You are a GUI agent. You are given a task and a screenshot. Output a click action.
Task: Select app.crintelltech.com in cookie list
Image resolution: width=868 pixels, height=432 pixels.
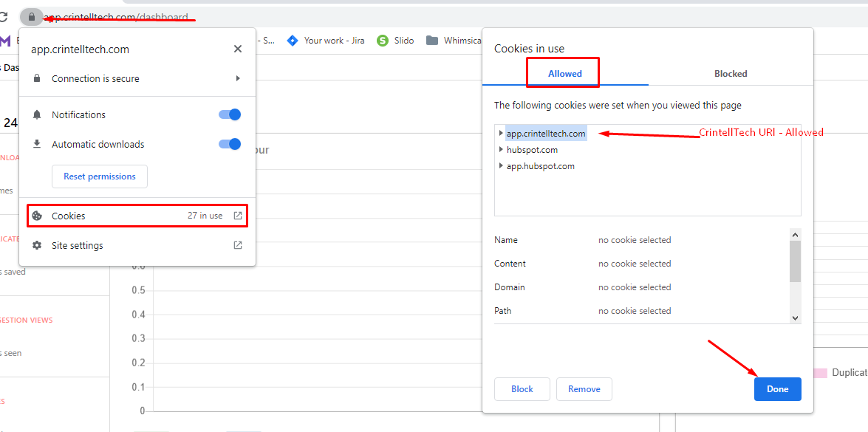pos(546,134)
